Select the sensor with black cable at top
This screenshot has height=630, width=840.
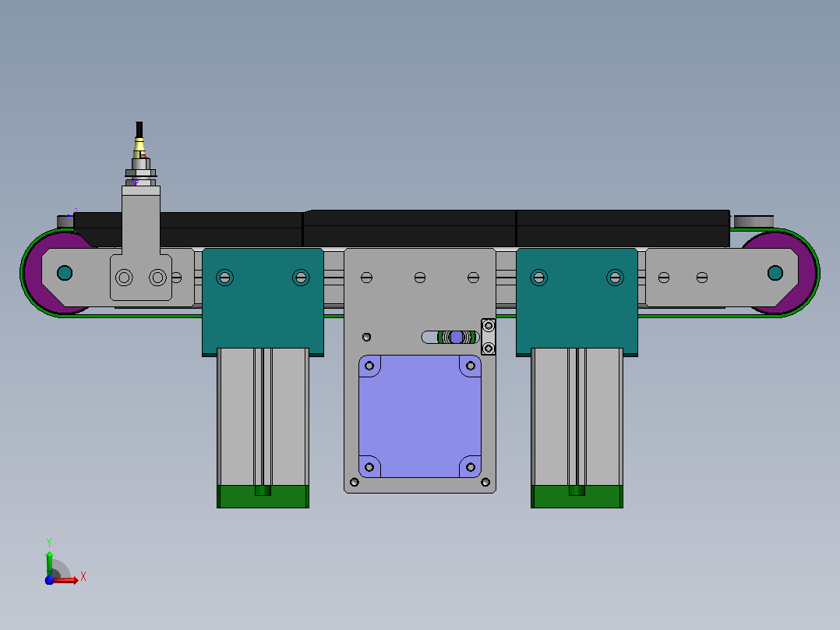[139, 154]
